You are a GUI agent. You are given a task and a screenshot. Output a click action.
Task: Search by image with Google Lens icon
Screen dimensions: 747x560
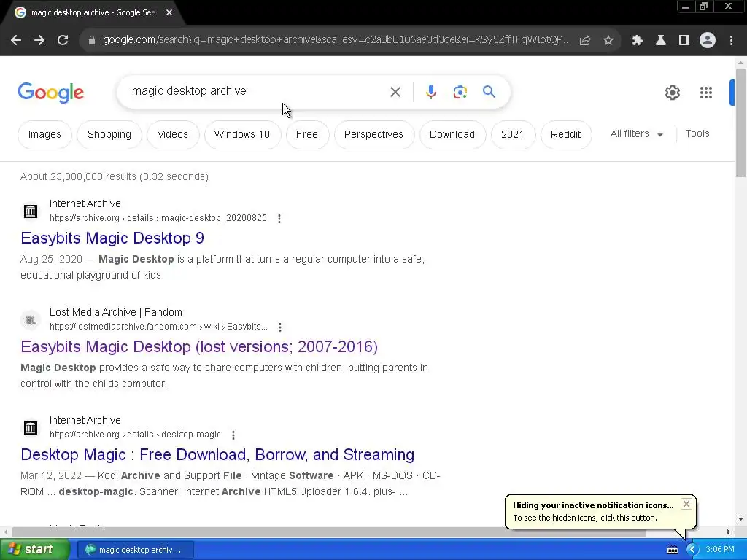[460, 92]
